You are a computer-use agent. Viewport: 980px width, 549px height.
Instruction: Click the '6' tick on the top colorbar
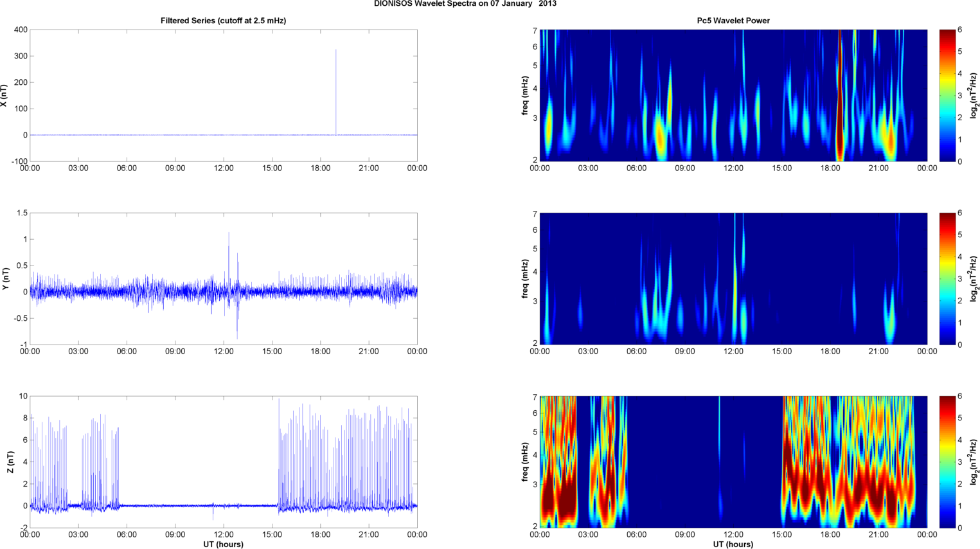point(959,30)
